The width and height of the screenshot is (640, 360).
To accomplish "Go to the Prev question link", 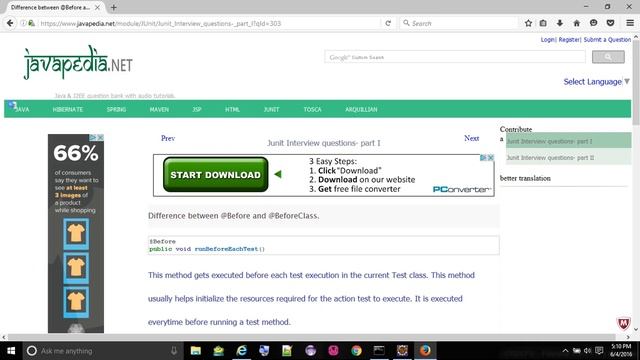I will point(168,138).
